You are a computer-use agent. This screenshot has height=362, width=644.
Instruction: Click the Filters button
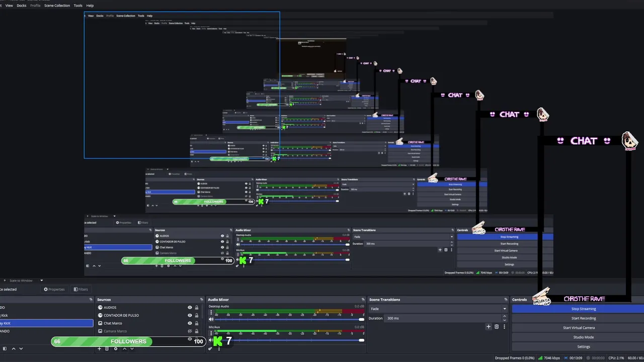80,289
